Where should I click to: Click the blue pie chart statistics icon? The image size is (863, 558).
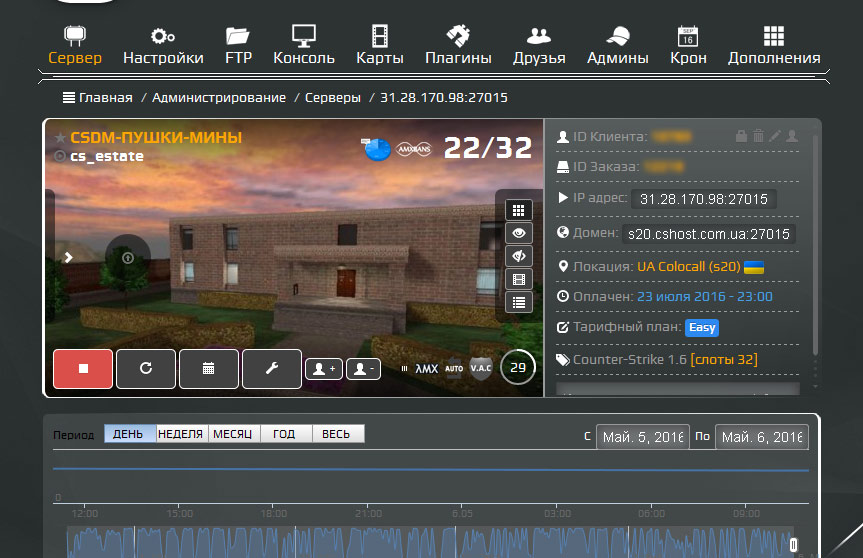pyautogui.click(x=376, y=149)
